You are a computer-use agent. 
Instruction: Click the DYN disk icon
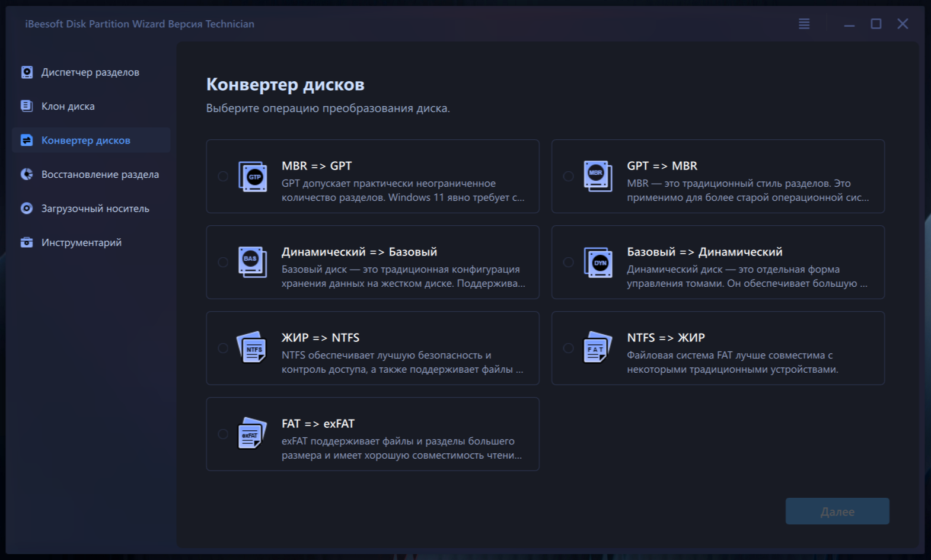pyautogui.click(x=598, y=263)
